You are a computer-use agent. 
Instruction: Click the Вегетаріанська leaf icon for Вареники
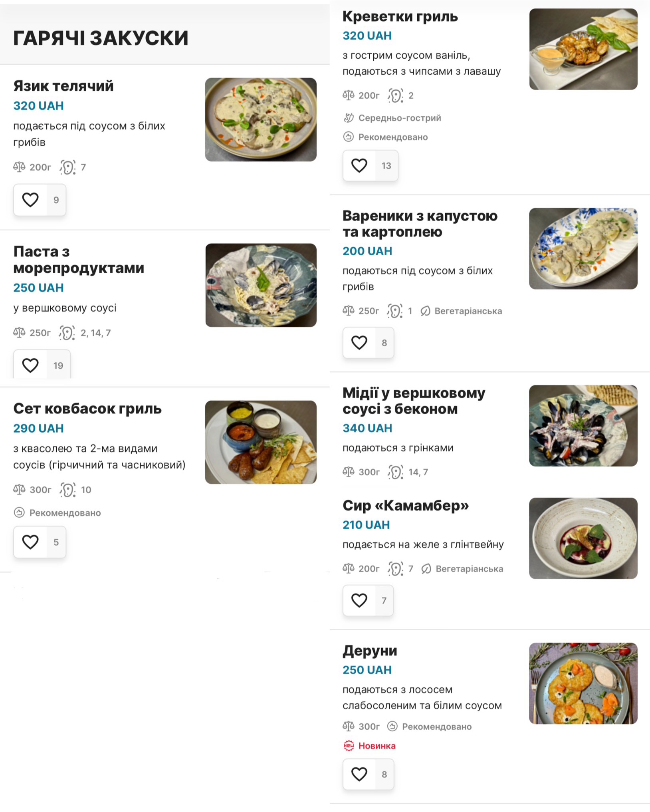point(425,311)
